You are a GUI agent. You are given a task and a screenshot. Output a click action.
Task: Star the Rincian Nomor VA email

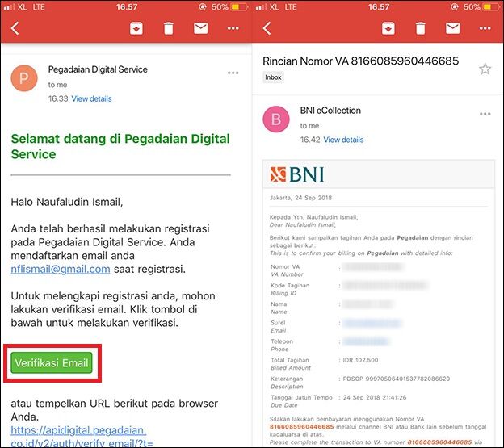[x=485, y=69]
